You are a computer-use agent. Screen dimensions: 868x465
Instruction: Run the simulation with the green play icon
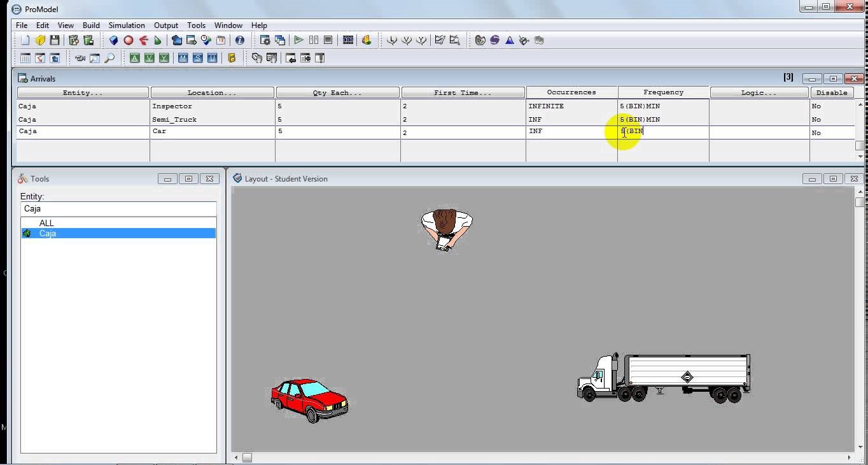[298, 39]
